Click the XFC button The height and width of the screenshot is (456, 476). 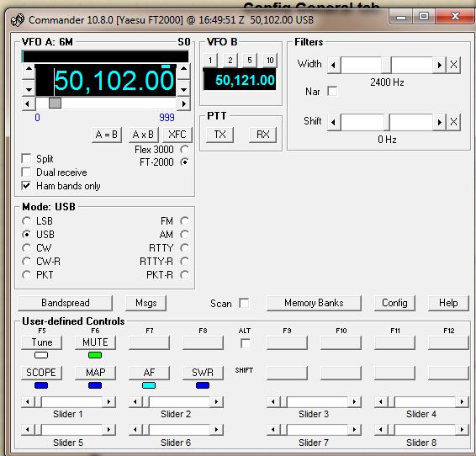[x=177, y=135]
